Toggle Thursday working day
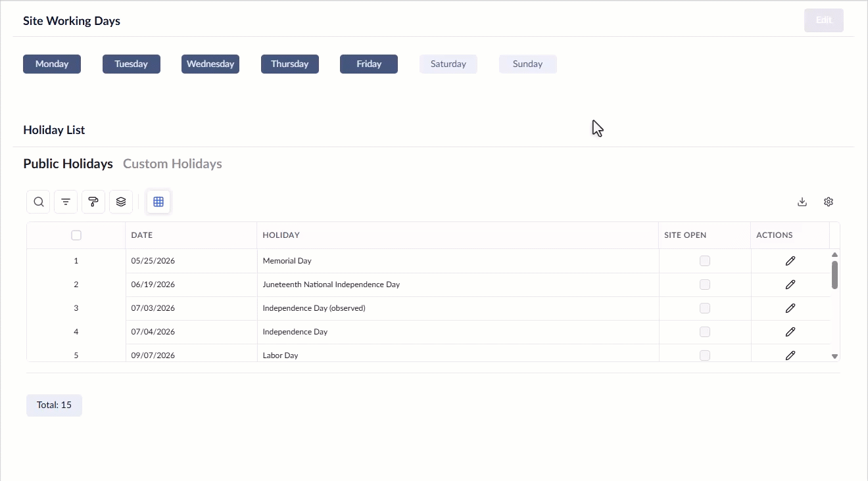The height and width of the screenshot is (481, 868). (x=290, y=64)
